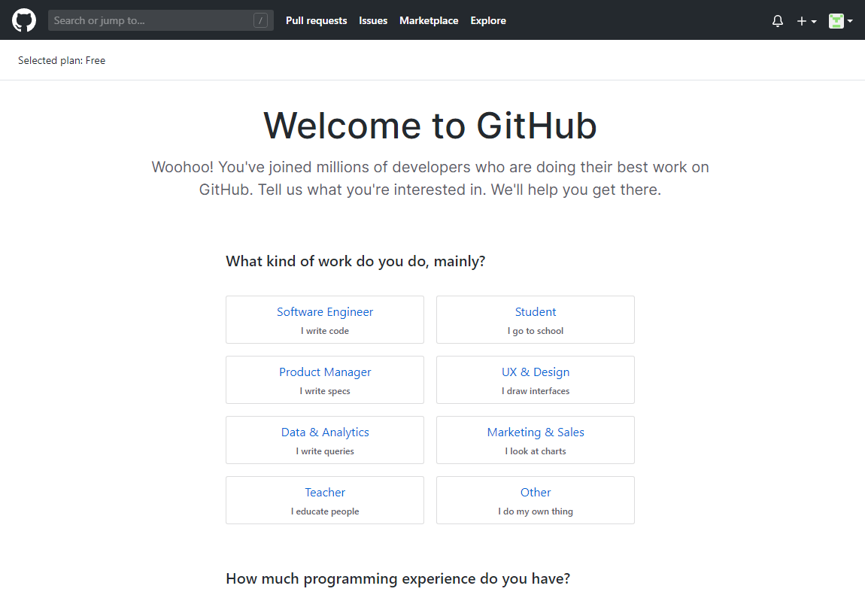Click the GitHub Octocat logo
The image size is (865, 616).
coord(24,20)
